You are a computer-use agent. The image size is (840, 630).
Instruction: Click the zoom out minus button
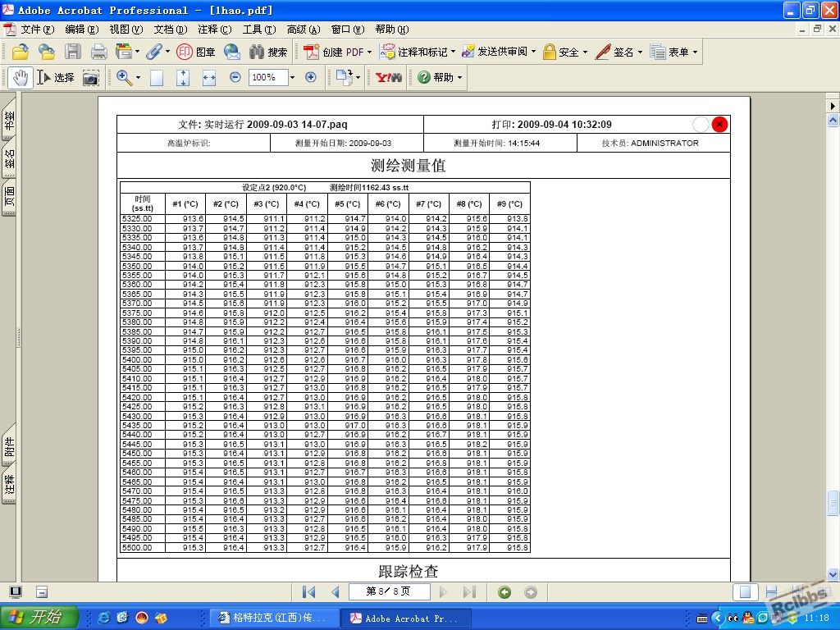point(235,77)
